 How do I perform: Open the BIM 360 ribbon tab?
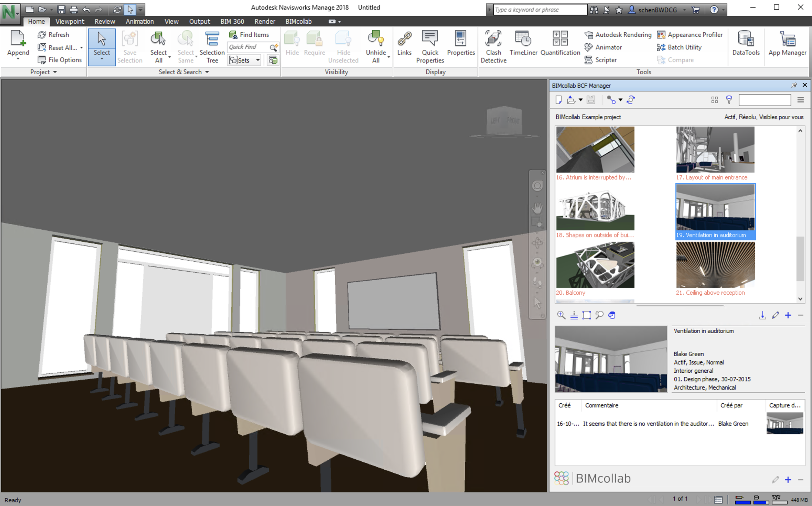(x=232, y=22)
